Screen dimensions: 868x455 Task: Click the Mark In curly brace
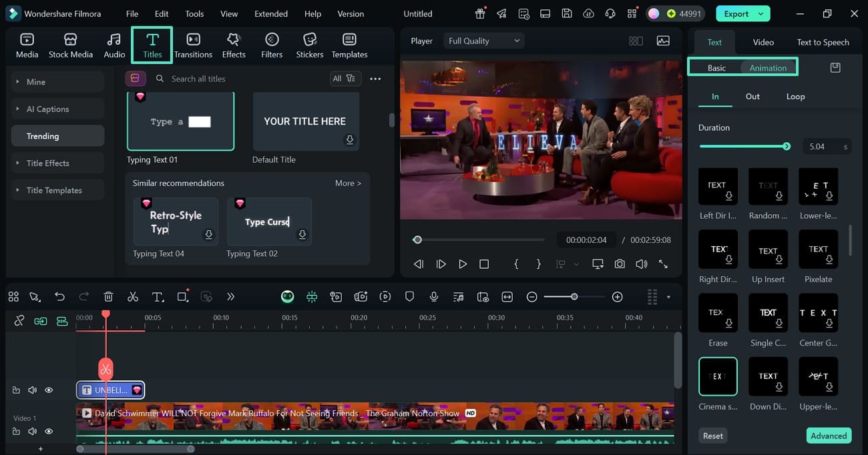click(x=516, y=264)
